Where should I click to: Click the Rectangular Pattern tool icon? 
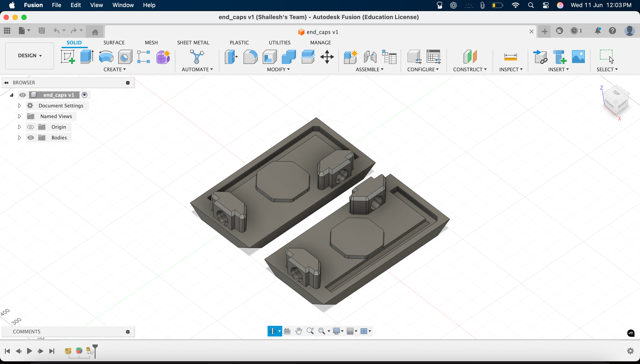pyautogui.click(x=144, y=57)
